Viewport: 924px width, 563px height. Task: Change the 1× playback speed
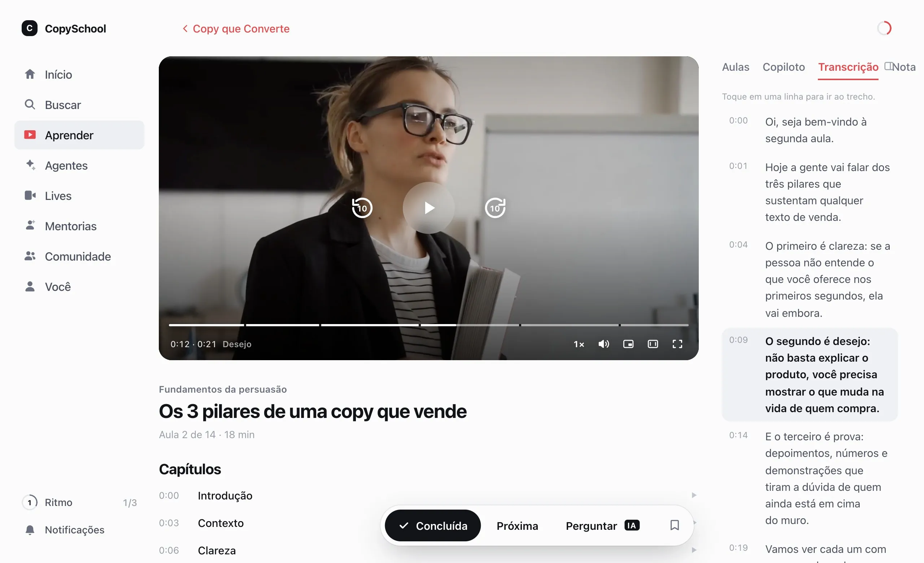(579, 344)
